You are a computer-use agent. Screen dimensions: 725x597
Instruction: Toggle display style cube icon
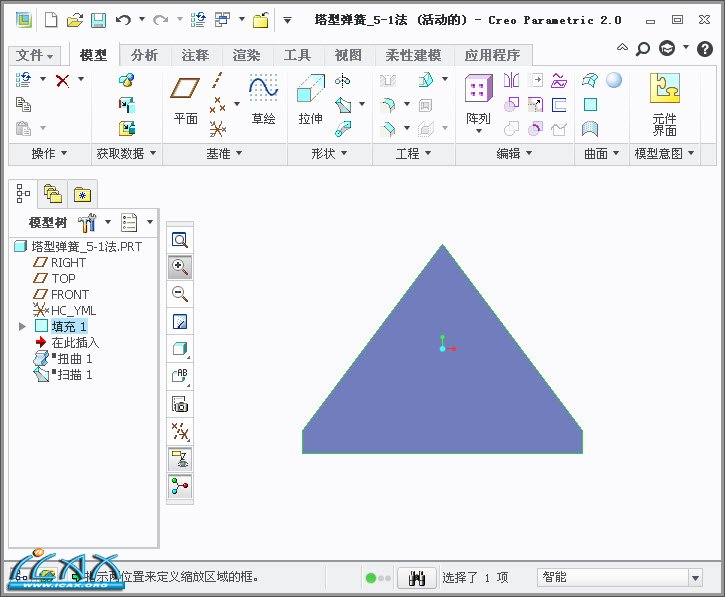pos(179,349)
